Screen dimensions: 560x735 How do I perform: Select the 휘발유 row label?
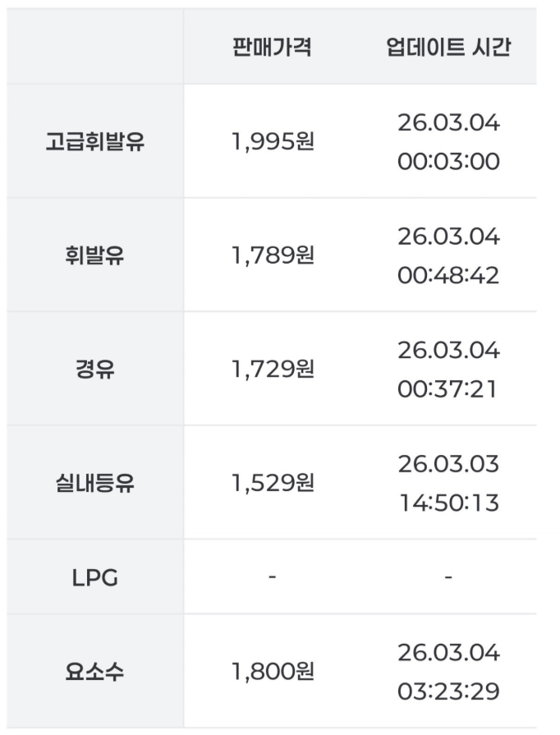(x=95, y=255)
